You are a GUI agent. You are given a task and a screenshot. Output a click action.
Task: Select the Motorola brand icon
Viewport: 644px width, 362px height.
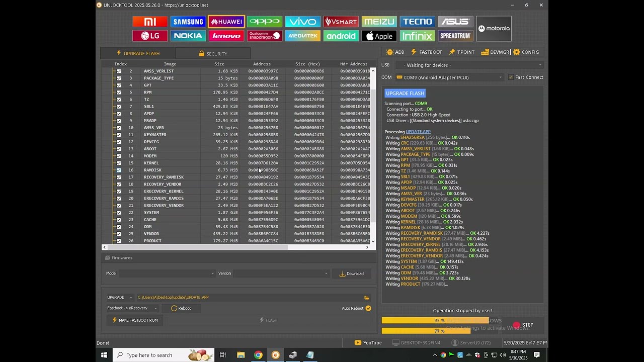pyautogui.click(x=494, y=29)
